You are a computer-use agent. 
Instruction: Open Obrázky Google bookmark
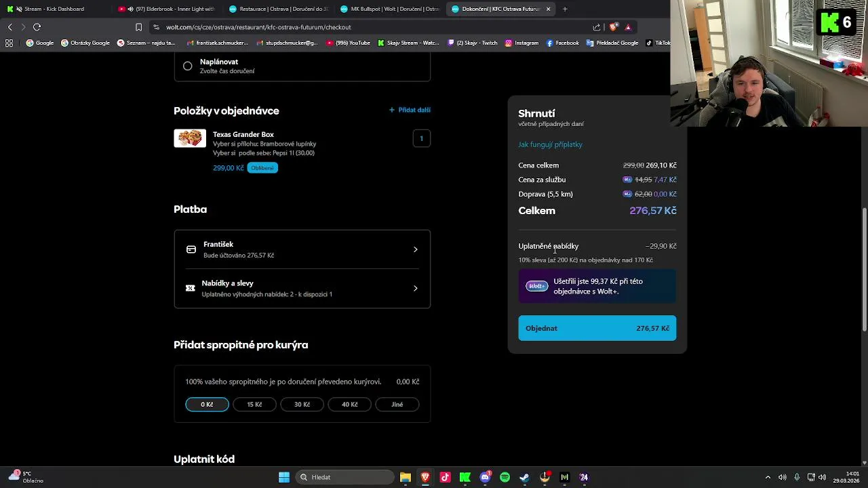click(x=85, y=43)
